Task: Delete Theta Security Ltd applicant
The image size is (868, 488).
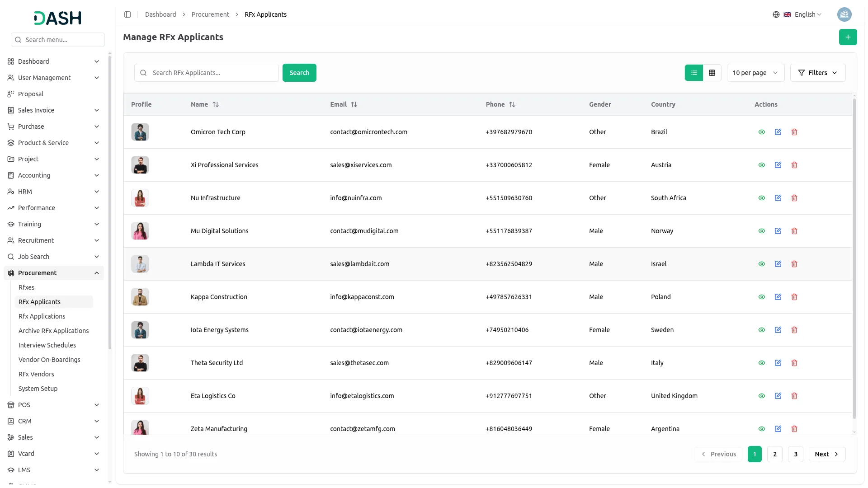Action: (x=794, y=363)
